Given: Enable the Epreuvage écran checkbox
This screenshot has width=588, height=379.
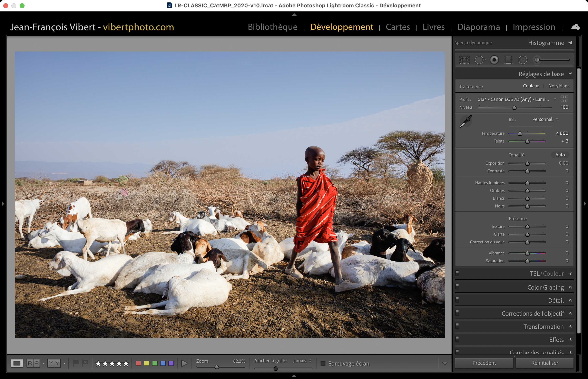Looking at the screenshot, I should pyautogui.click(x=323, y=363).
